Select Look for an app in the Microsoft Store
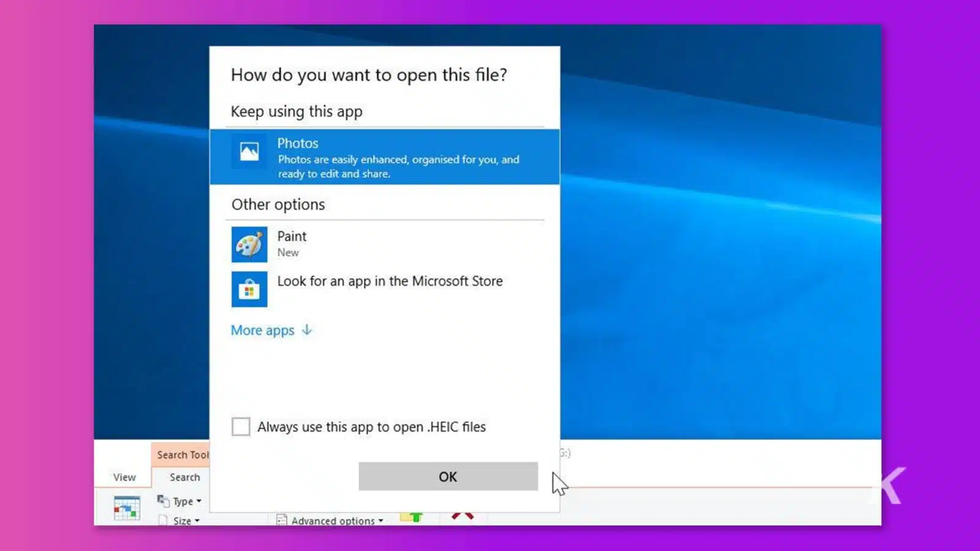980x551 pixels. point(388,282)
